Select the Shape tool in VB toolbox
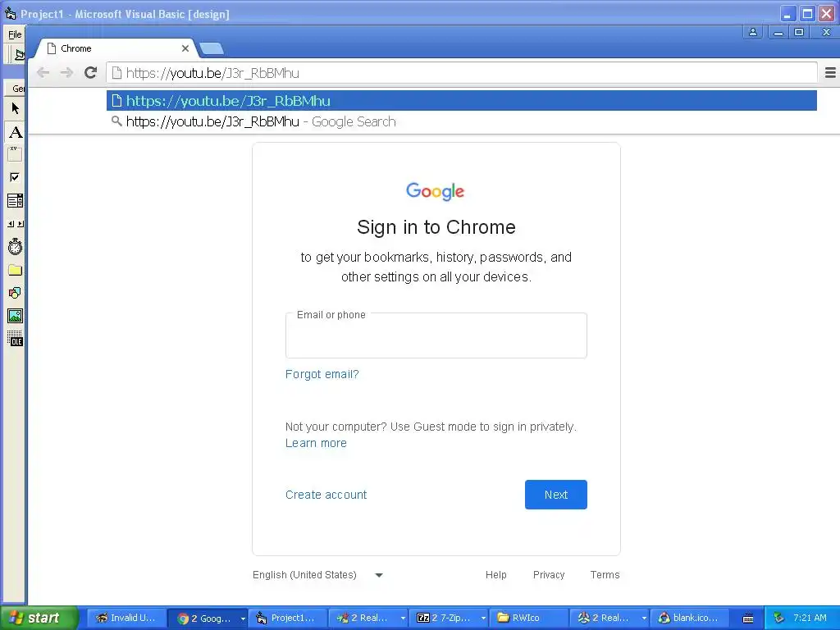 (15, 293)
